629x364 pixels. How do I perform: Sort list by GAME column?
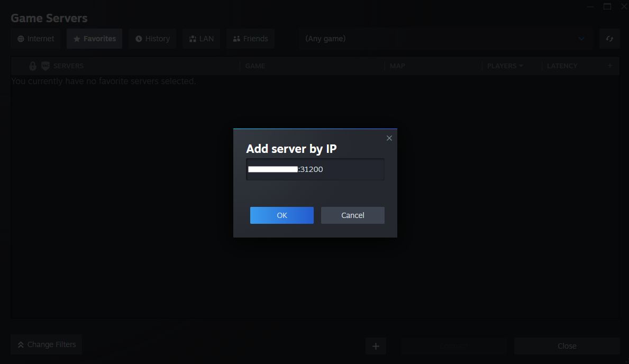(255, 66)
